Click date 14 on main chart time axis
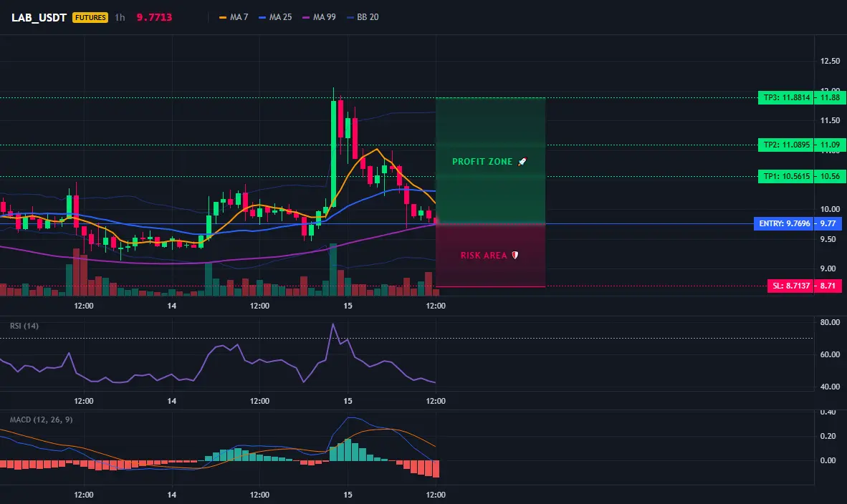This screenshot has width=847, height=504. tap(172, 306)
